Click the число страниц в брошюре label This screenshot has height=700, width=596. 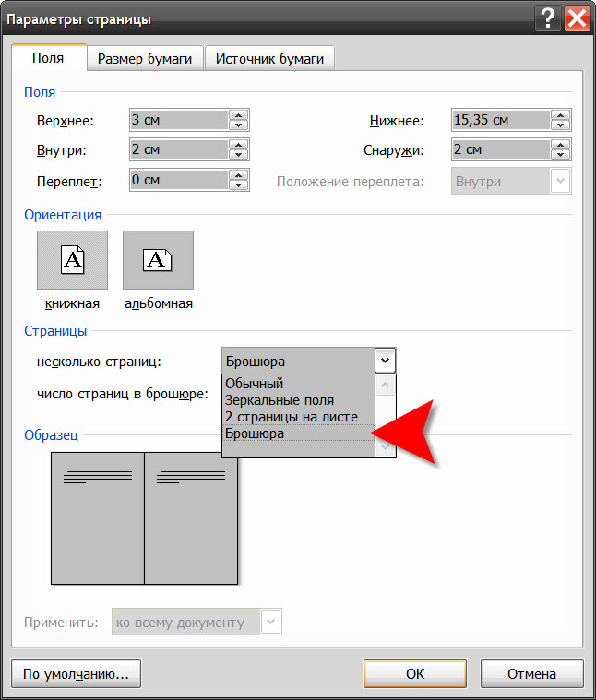point(123,394)
